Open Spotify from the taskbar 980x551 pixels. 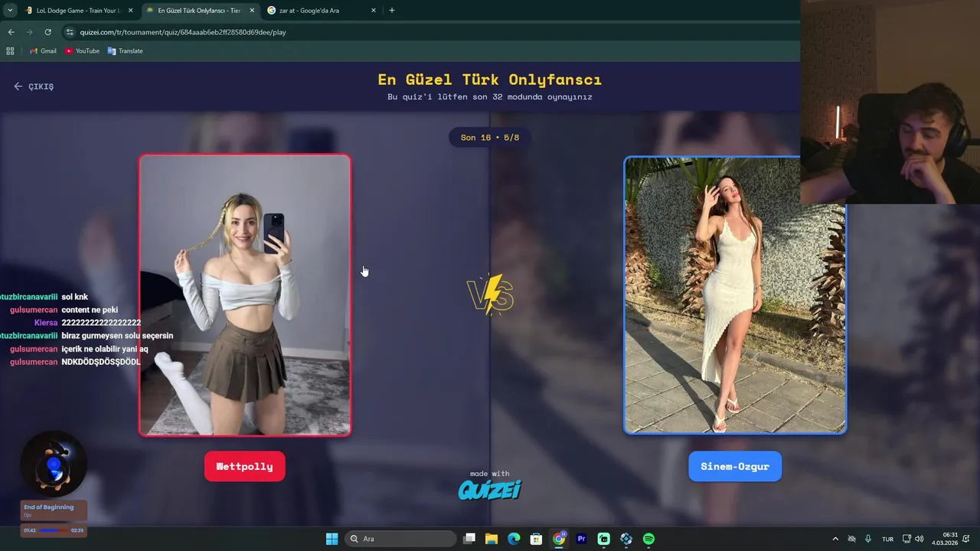coord(648,539)
